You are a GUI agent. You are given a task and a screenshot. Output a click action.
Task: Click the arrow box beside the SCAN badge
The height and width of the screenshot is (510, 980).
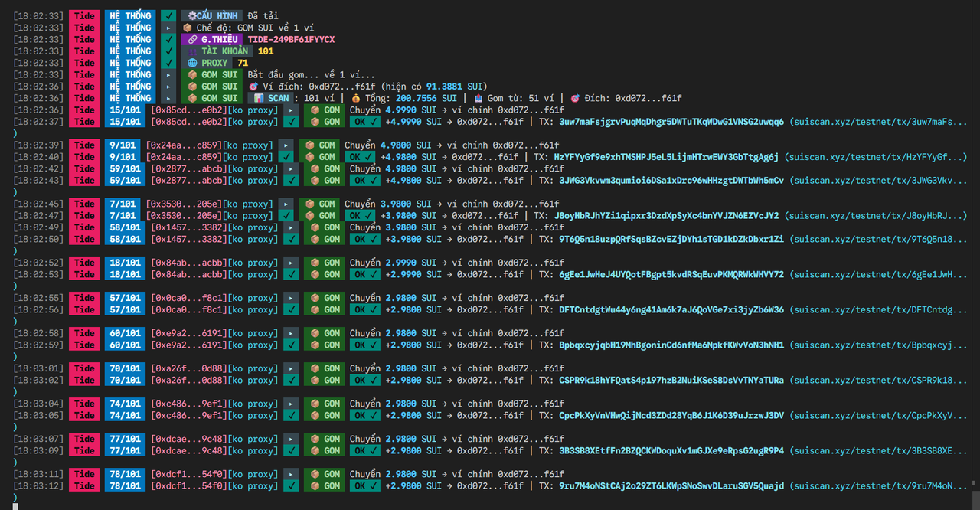tap(168, 98)
